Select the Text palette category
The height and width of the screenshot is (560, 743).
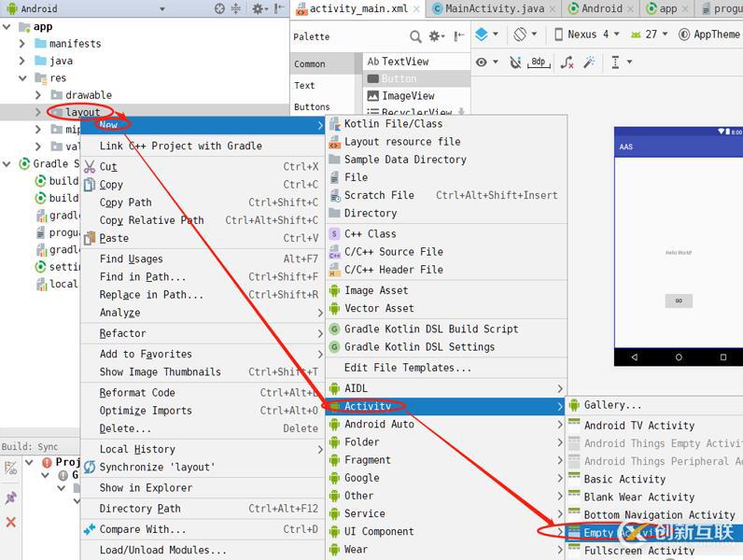304,86
